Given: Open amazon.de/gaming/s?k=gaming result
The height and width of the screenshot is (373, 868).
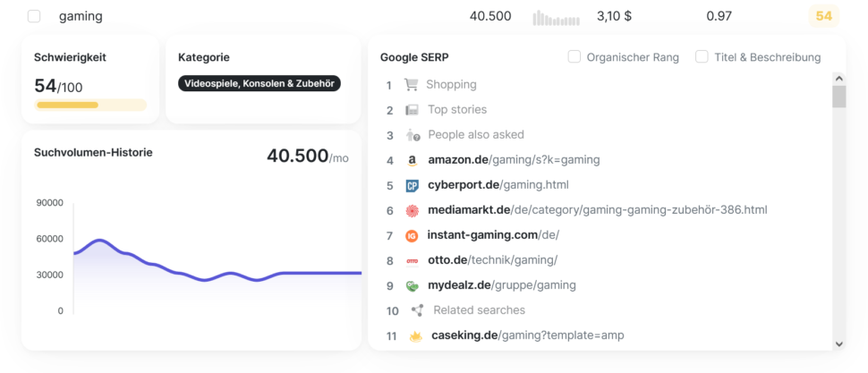Looking at the screenshot, I should (514, 160).
